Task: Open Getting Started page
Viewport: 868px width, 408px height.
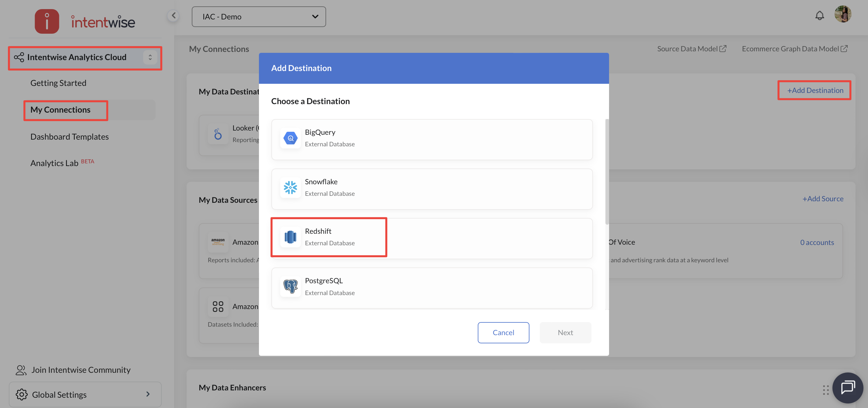Action: (x=58, y=83)
